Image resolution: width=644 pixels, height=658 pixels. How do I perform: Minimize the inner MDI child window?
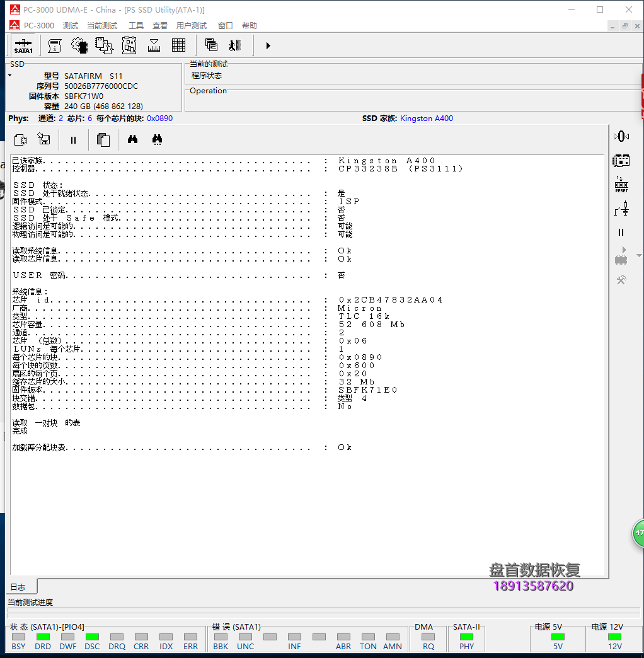612,26
